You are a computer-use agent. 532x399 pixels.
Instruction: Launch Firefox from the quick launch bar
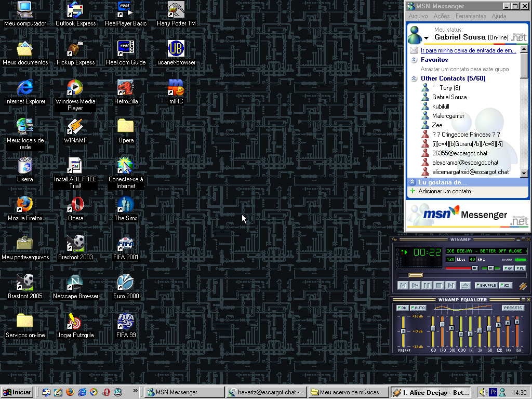[70, 392]
